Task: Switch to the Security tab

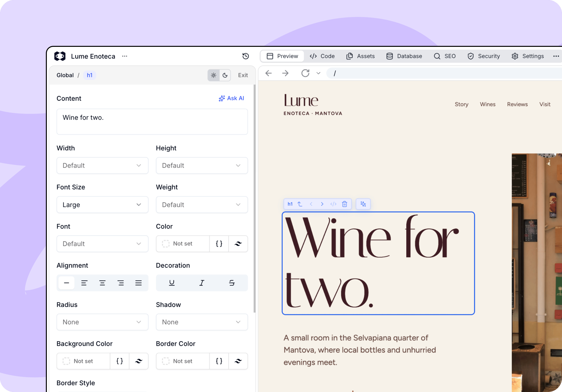Action: tap(484, 56)
